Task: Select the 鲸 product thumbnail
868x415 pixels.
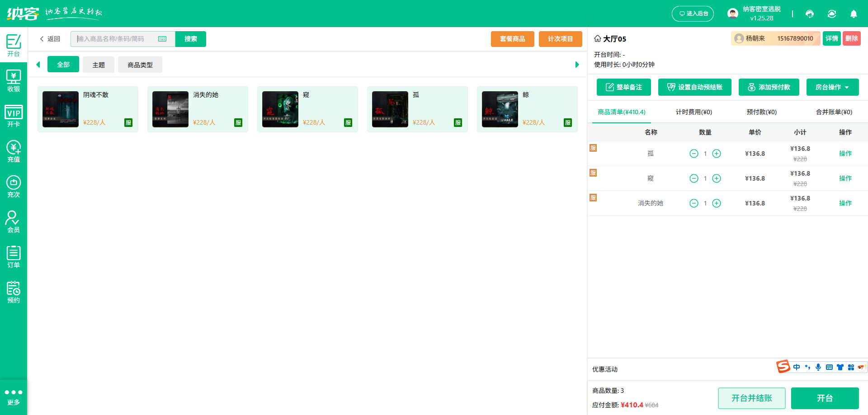Action: pos(500,109)
